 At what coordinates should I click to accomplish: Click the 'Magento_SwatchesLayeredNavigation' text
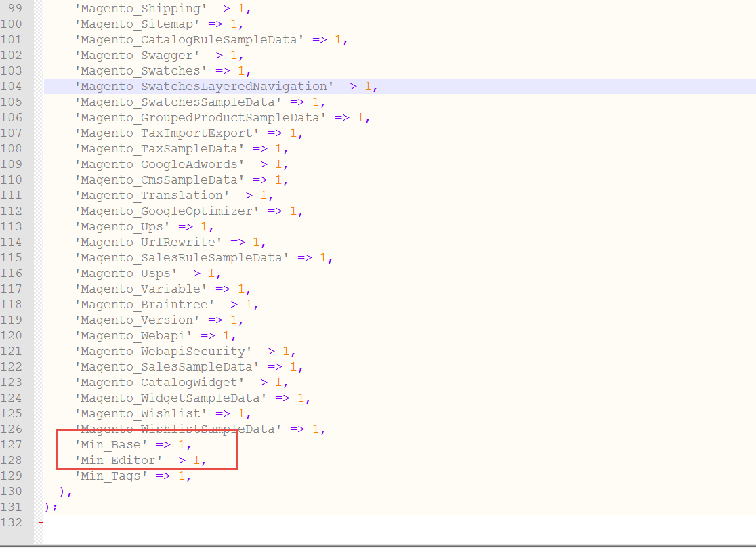click(x=204, y=86)
